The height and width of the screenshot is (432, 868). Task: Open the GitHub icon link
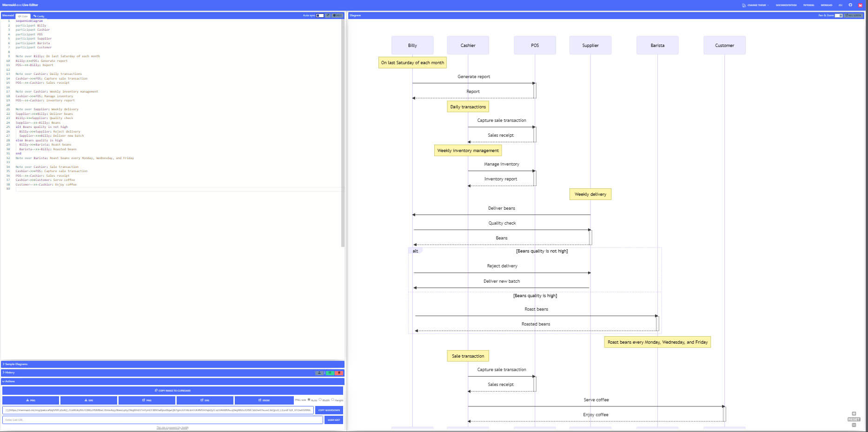850,5
